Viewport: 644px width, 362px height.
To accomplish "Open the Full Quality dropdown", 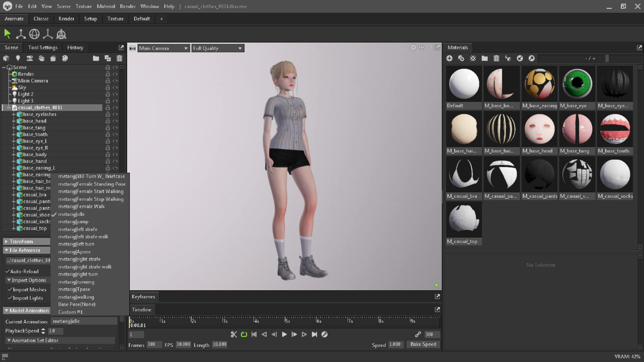I will [x=218, y=48].
